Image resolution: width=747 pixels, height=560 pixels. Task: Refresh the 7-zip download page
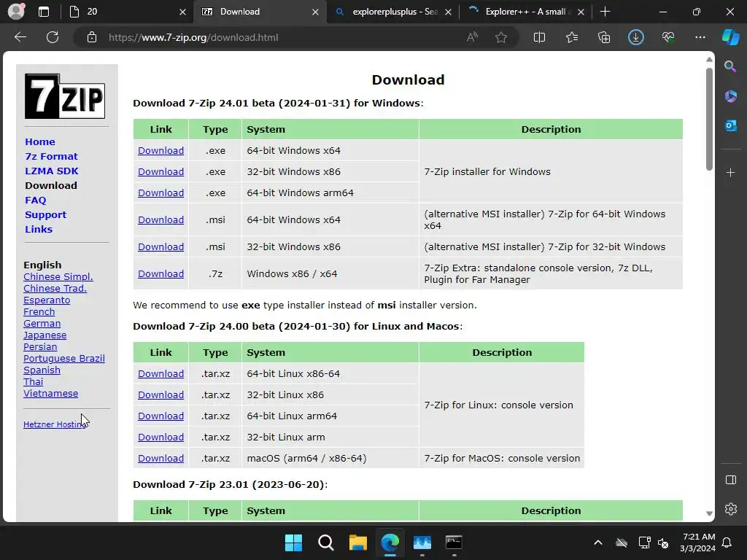tap(53, 37)
